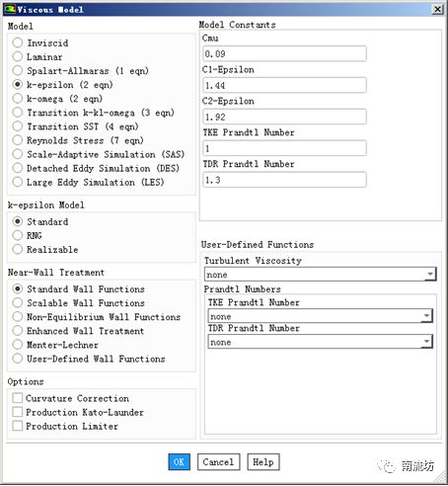Select RNG k-epsilon model

click(18, 235)
